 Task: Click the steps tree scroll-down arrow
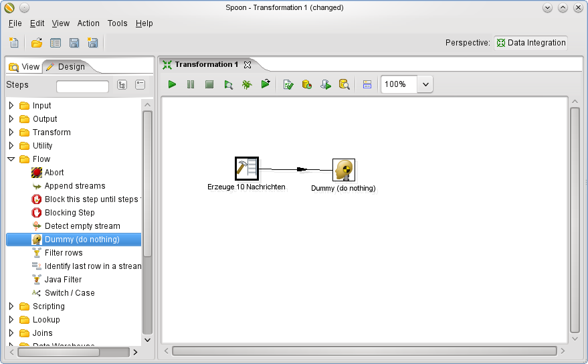point(147,340)
